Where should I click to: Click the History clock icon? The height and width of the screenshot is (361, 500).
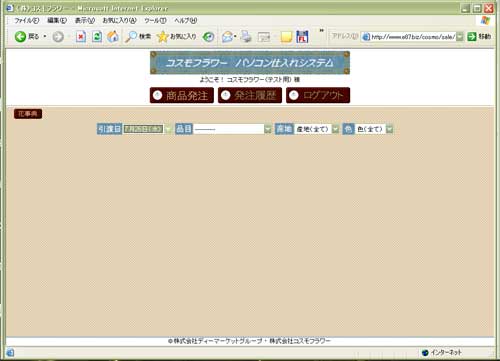tap(209, 37)
